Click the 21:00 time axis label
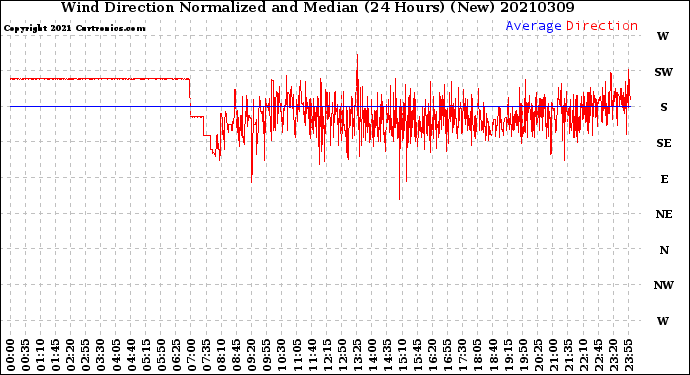Viewport: 690px width, 375px height. coord(554,355)
